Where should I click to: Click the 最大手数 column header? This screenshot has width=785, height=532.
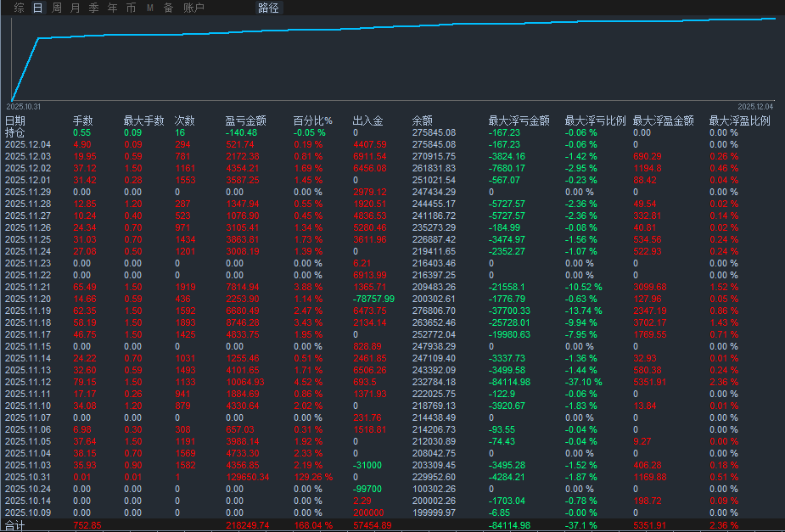click(x=143, y=120)
